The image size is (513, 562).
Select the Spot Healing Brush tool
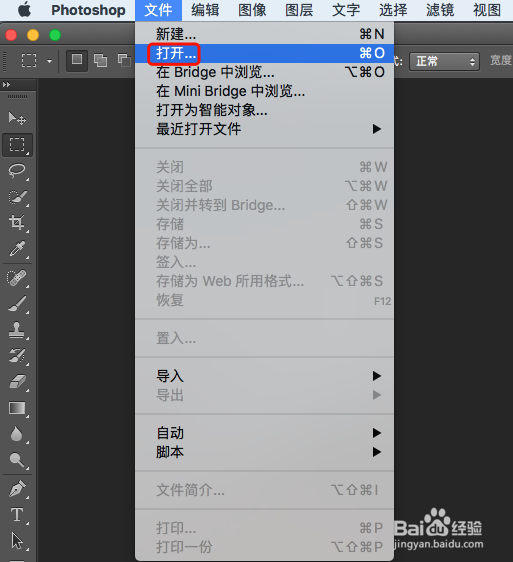(17, 278)
